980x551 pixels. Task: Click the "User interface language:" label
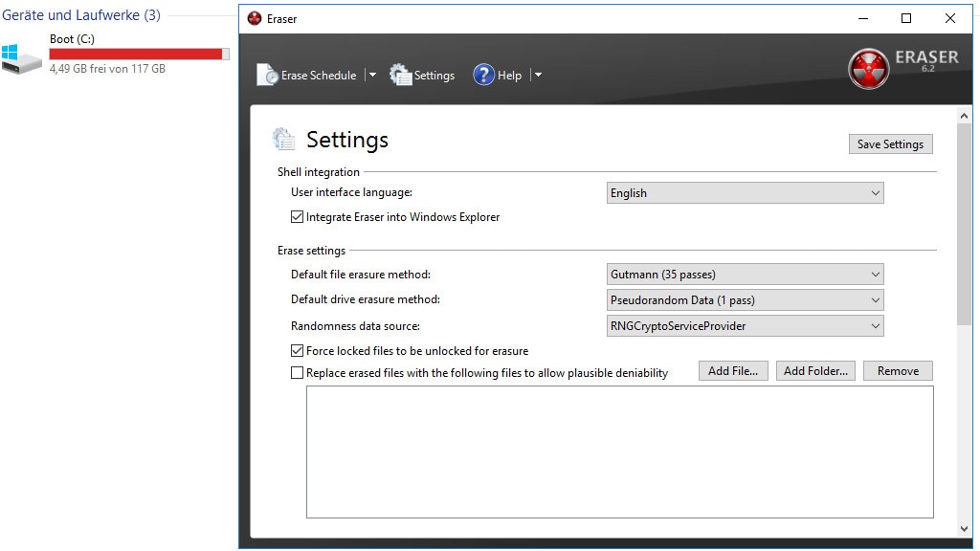(x=352, y=192)
